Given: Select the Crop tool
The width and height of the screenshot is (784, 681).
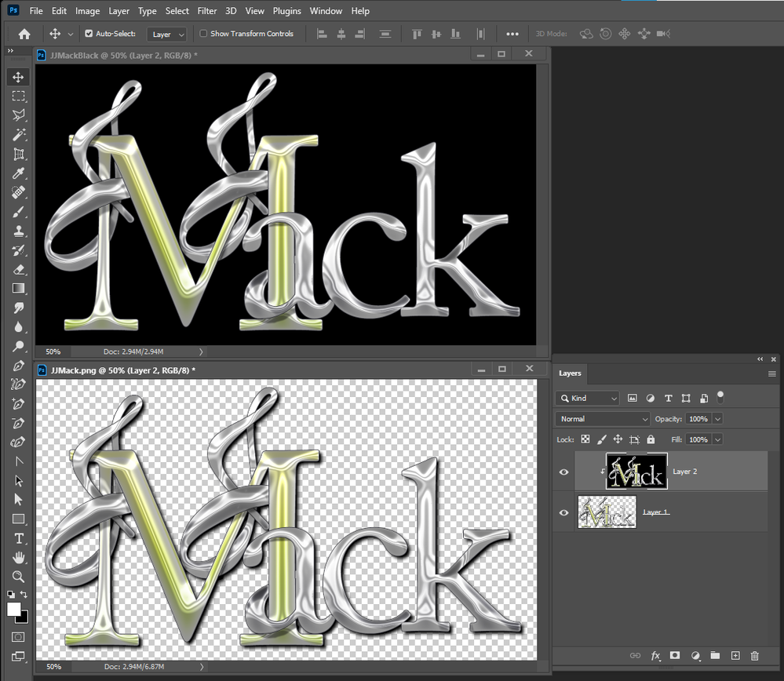Looking at the screenshot, I should coord(18,154).
